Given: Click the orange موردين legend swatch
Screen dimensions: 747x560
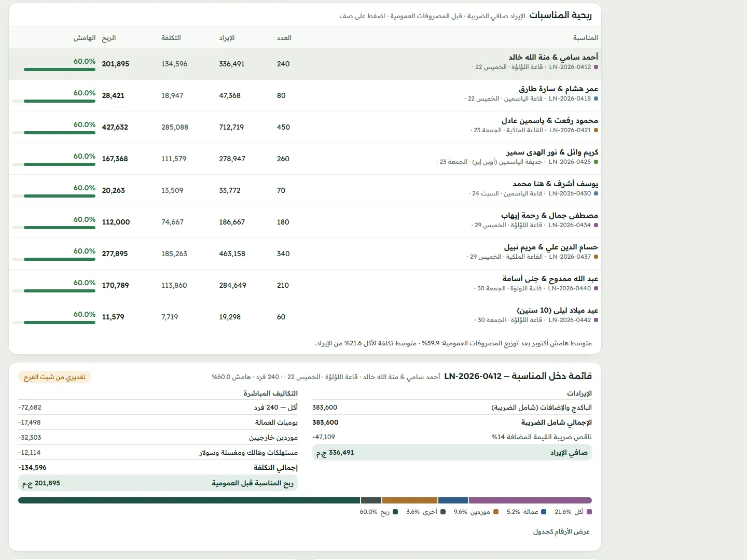Looking at the screenshot, I should tap(496, 512).
